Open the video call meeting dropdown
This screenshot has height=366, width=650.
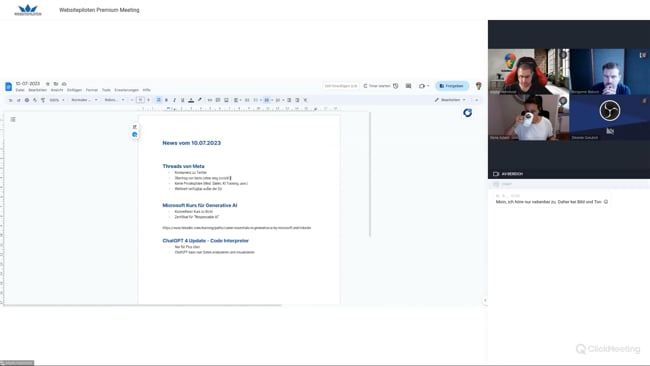(x=424, y=86)
